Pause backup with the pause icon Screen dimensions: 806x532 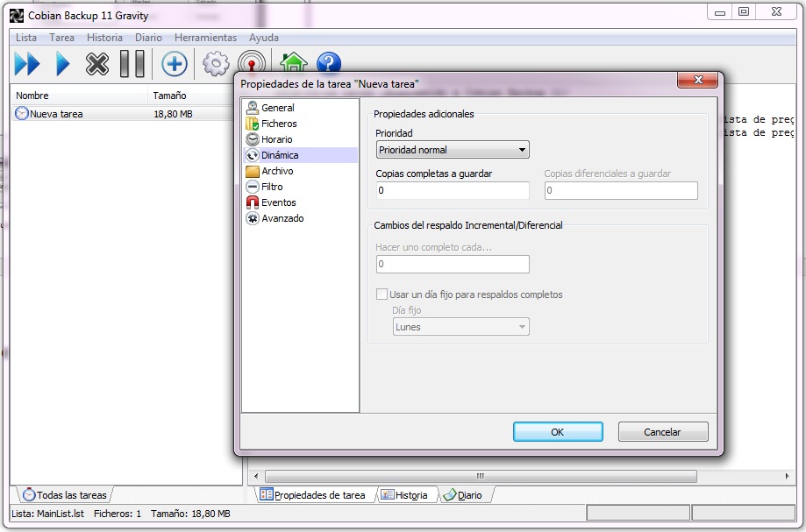point(132,64)
